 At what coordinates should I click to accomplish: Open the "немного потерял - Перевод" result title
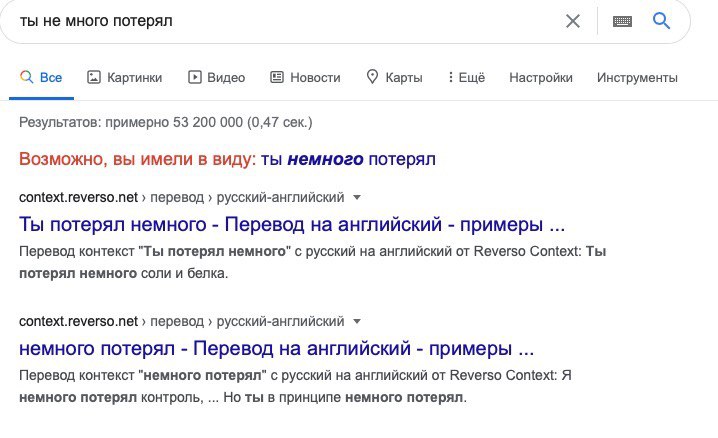click(x=276, y=349)
